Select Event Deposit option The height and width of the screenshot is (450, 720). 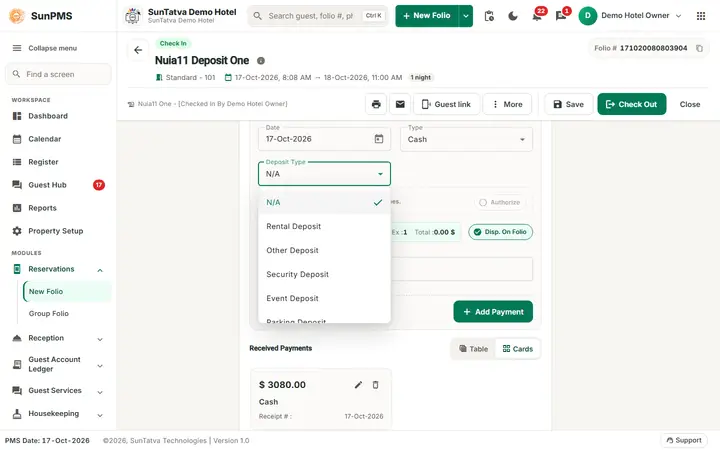pos(324,298)
